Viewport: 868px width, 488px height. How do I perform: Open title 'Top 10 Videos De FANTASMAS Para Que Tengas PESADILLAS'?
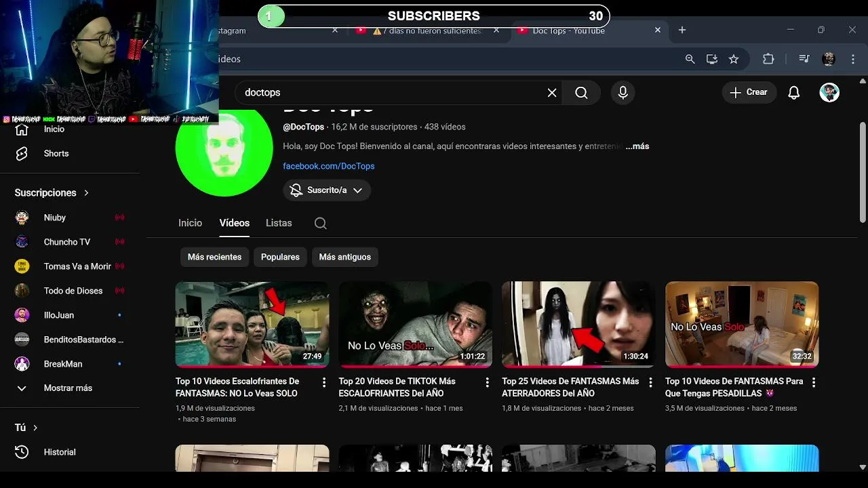[734, 387]
